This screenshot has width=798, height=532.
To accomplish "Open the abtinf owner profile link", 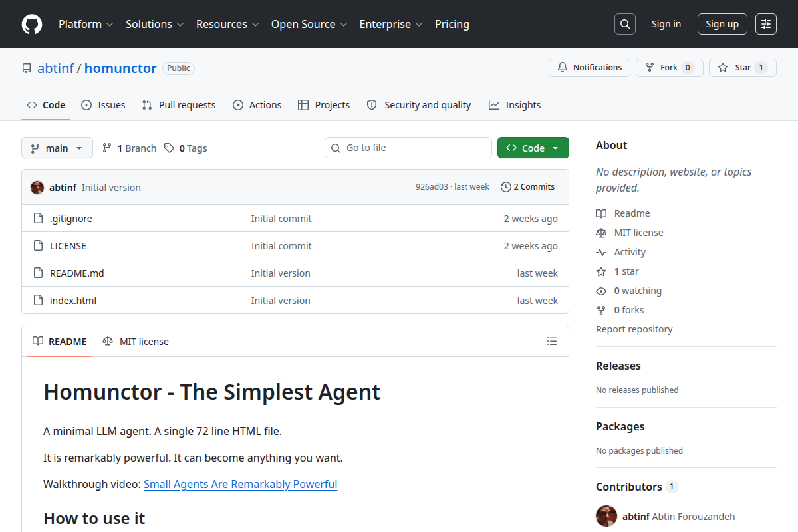I will [x=56, y=68].
